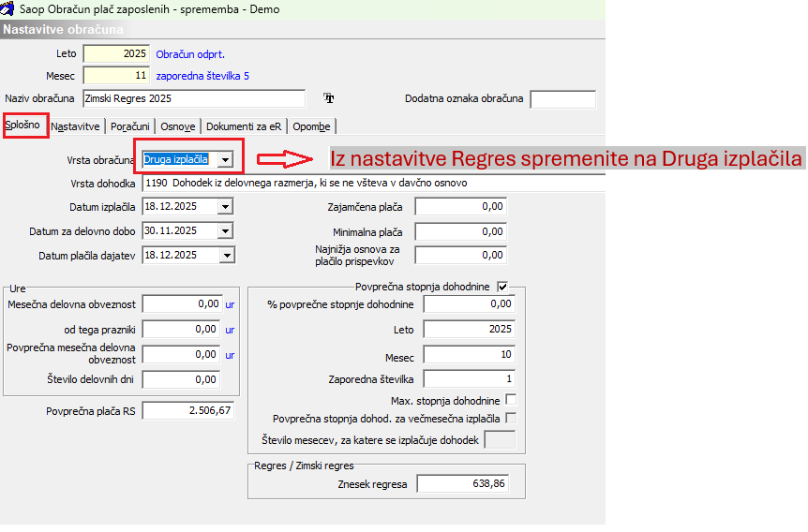Viewport: 808px width, 532px height.
Task: Click the Naziv obračuna field Zimski Regres 2025
Action: click(x=194, y=98)
